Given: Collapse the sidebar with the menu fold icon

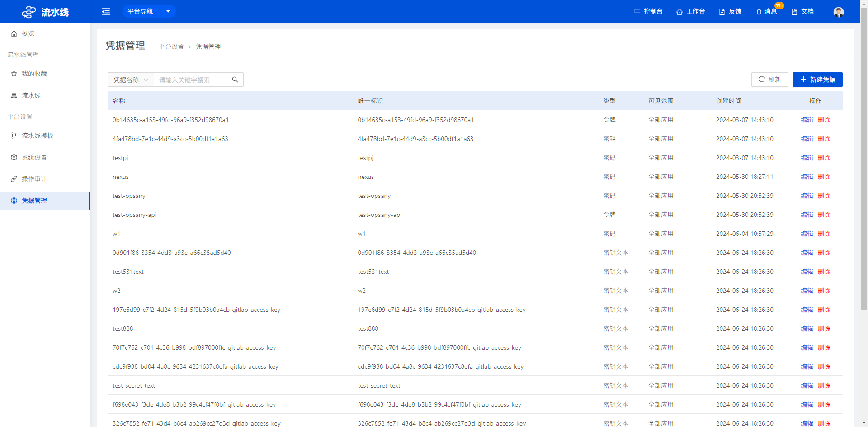Looking at the screenshot, I should click(x=106, y=12).
